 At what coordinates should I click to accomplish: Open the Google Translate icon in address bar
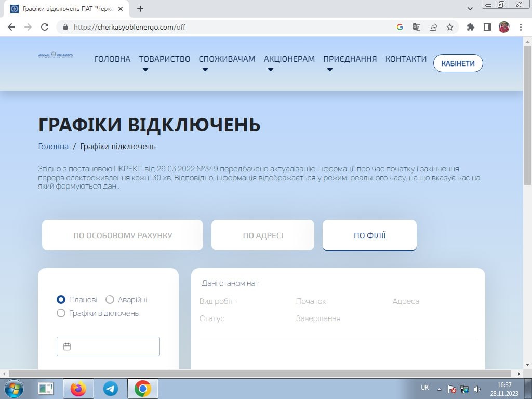coord(416,27)
